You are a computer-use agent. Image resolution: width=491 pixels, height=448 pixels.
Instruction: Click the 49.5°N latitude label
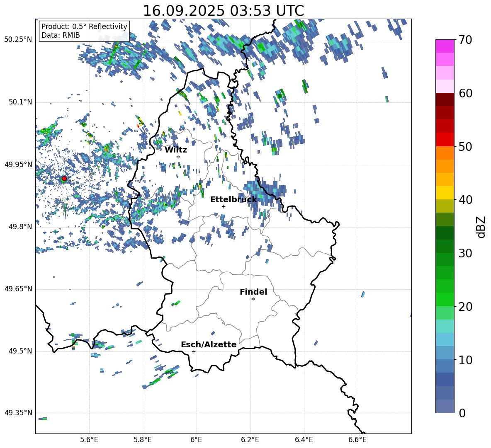click(20, 351)
